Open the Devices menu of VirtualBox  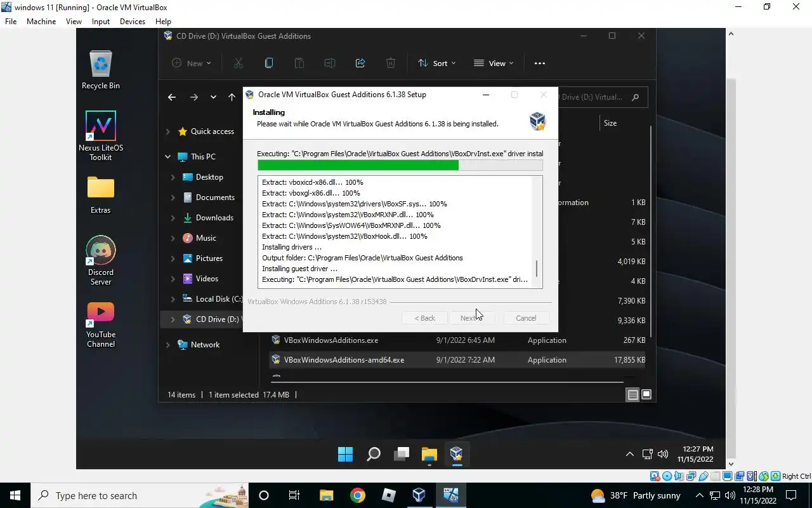pos(132,21)
